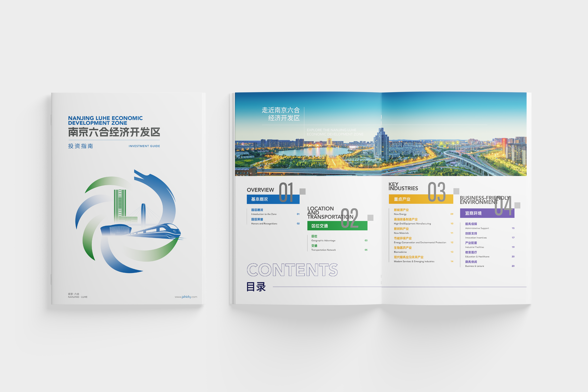This screenshot has height=392, width=588.
Task: Select the "现代服务业及未来产业" entry
Action: coord(409,257)
